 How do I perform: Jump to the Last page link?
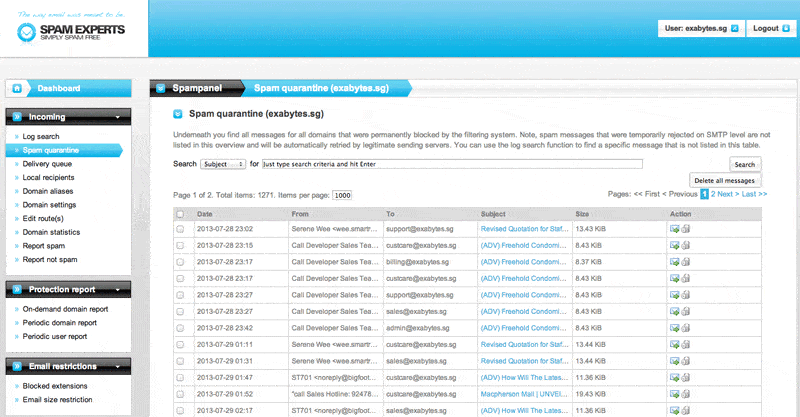pyautogui.click(x=755, y=194)
